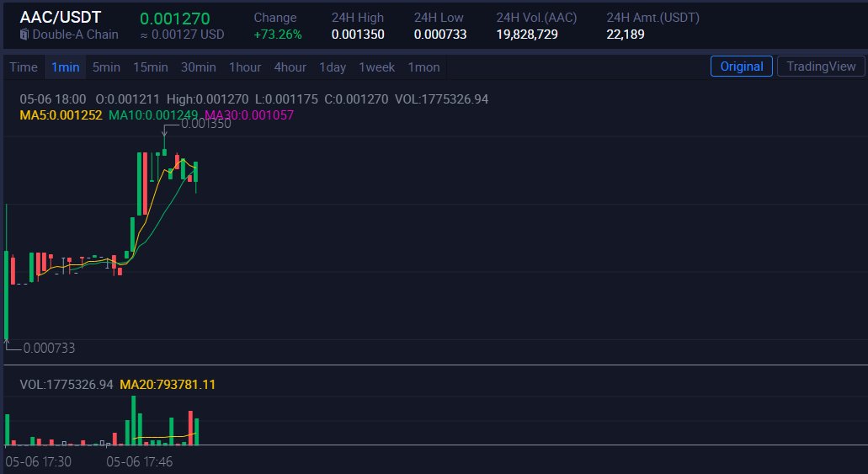Click the 05-06 17:30 time axis label
Viewport: 868px width, 474px height.
pyautogui.click(x=38, y=461)
